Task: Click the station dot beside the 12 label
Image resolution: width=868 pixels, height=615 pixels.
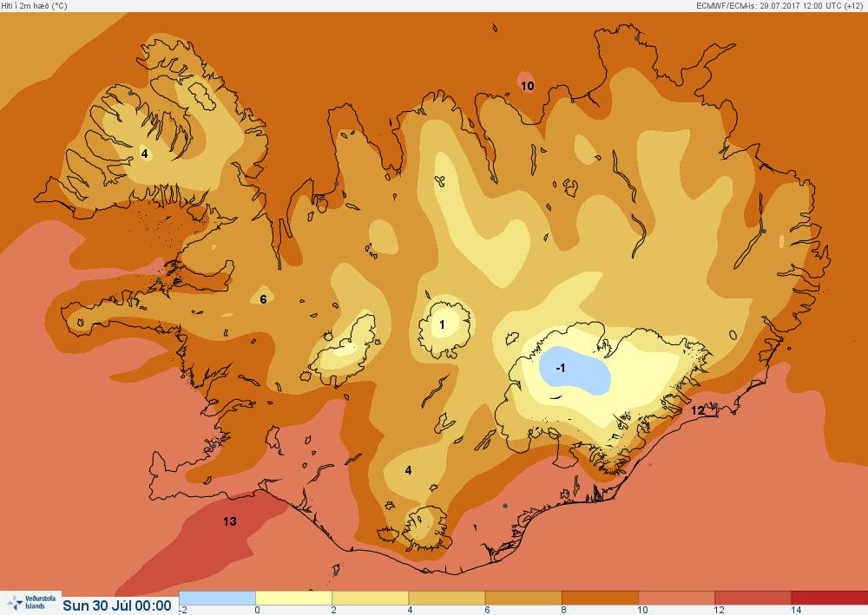Action: click(x=715, y=405)
